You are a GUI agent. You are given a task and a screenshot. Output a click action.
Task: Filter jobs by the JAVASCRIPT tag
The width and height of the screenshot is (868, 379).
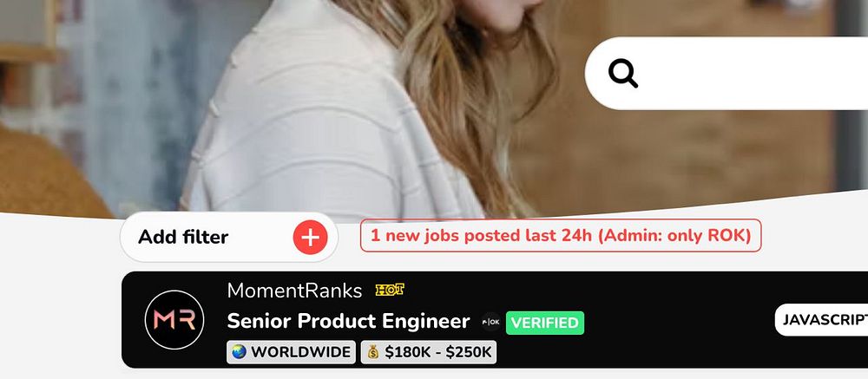click(x=821, y=320)
